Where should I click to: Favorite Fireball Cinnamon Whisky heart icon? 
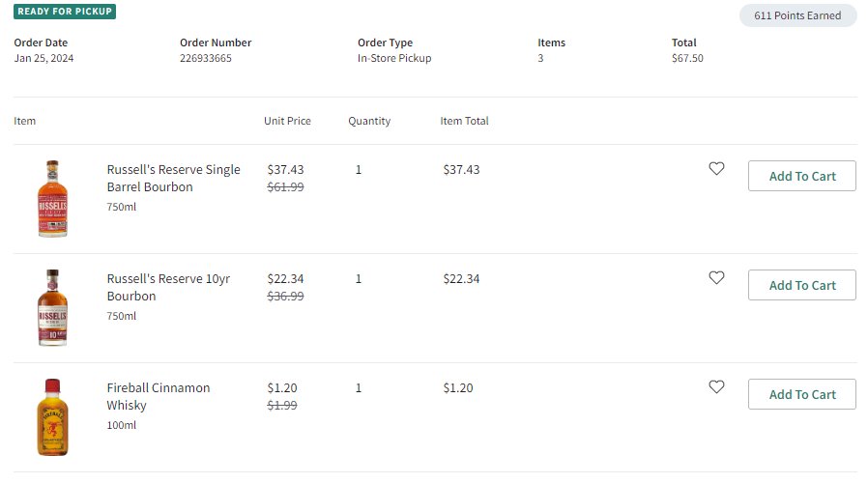pos(716,386)
